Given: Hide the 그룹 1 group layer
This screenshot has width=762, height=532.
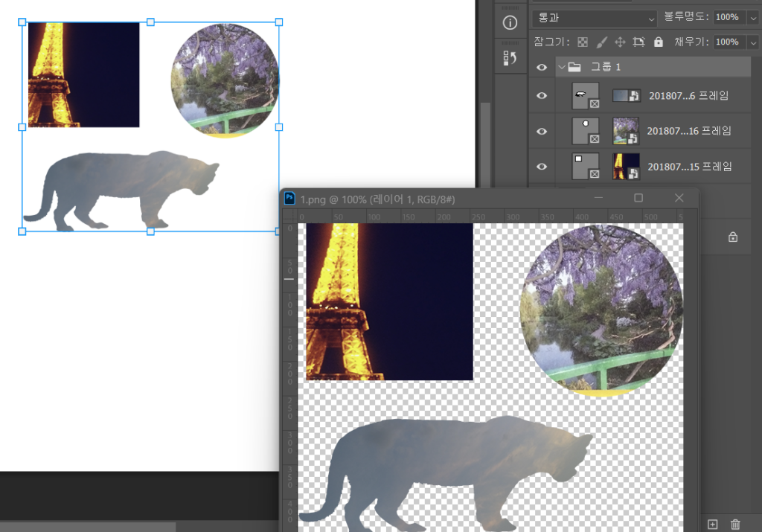Looking at the screenshot, I should (x=542, y=67).
